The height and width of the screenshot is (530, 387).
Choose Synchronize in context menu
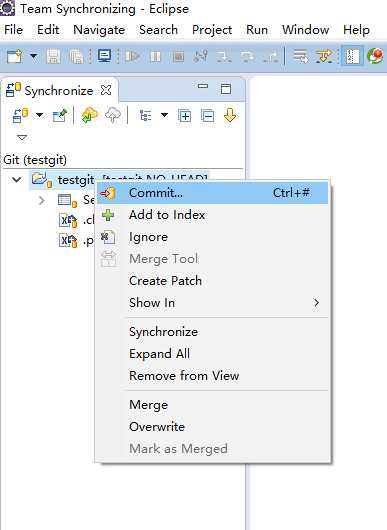point(213,332)
